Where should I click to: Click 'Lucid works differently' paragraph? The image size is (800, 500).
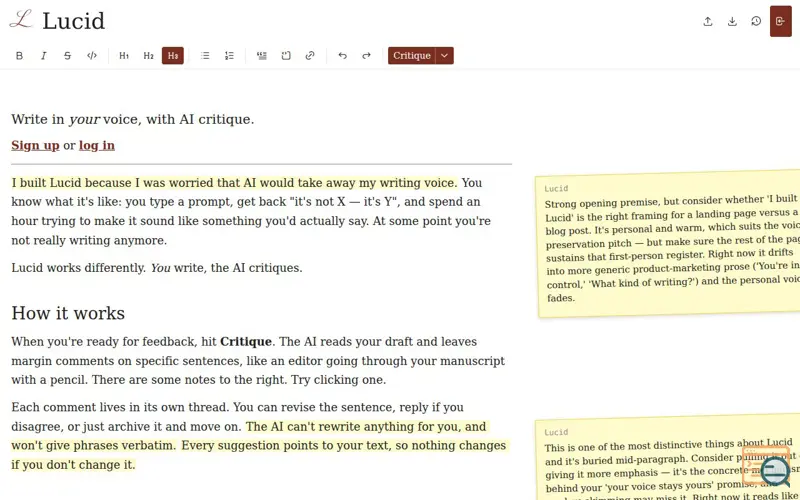[157, 268]
